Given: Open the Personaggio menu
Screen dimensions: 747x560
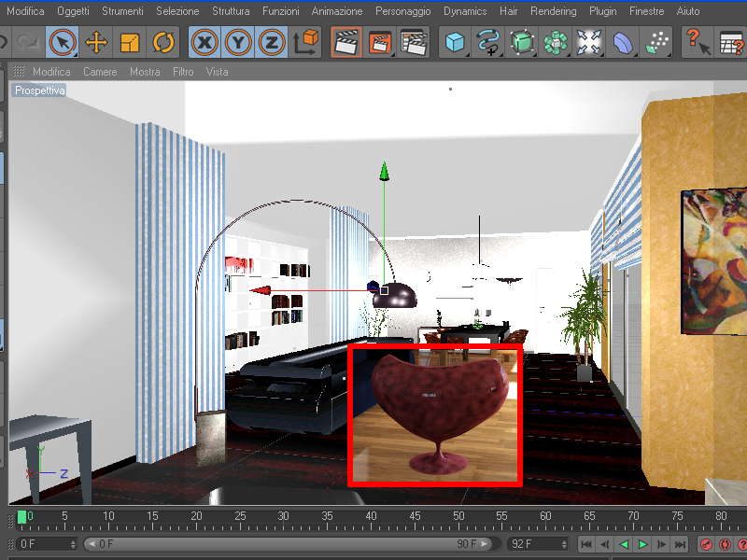Looking at the screenshot, I should coord(403,11).
